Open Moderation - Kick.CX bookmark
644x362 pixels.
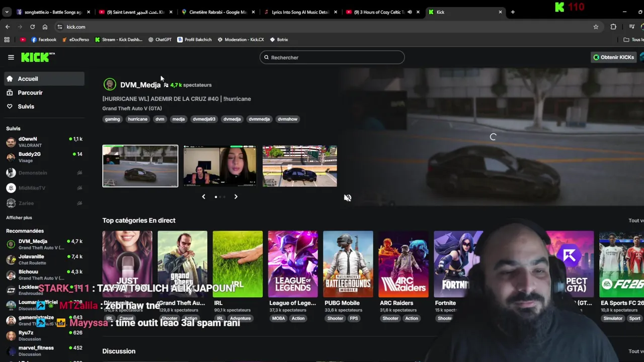[x=240, y=39]
